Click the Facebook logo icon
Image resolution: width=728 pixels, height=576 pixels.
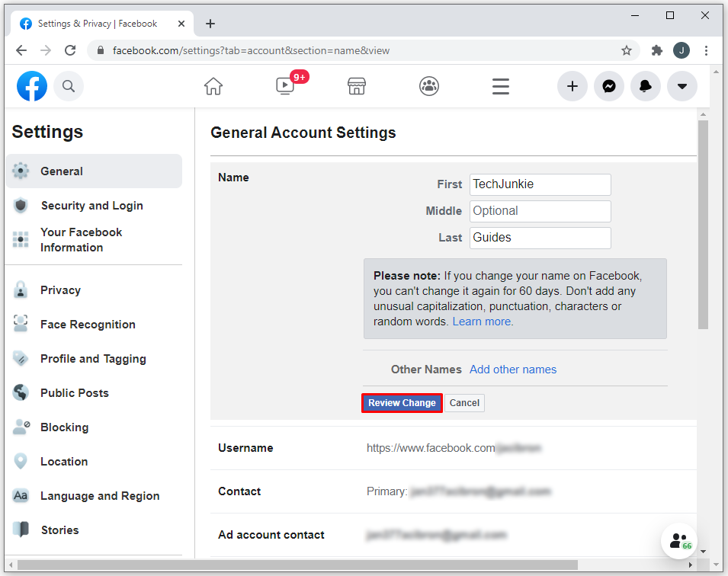coord(32,86)
